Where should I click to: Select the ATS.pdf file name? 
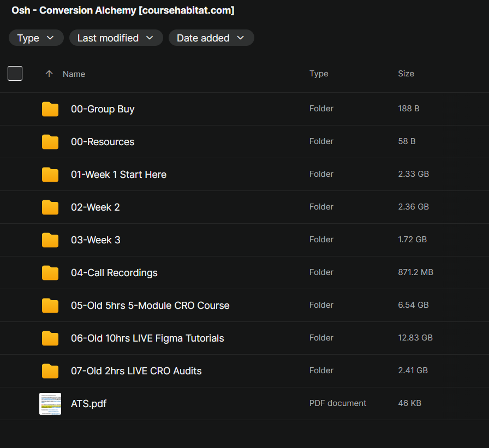point(88,404)
